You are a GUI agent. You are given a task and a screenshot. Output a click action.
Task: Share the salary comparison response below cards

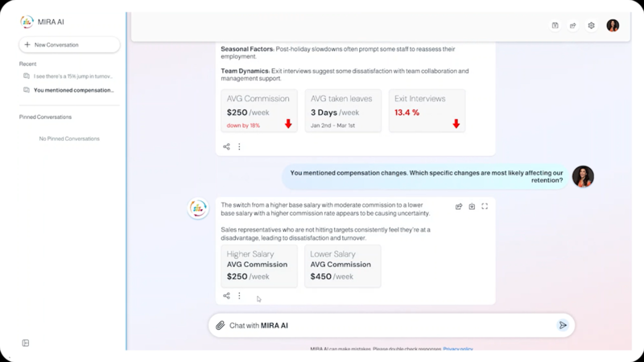(226, 296)
